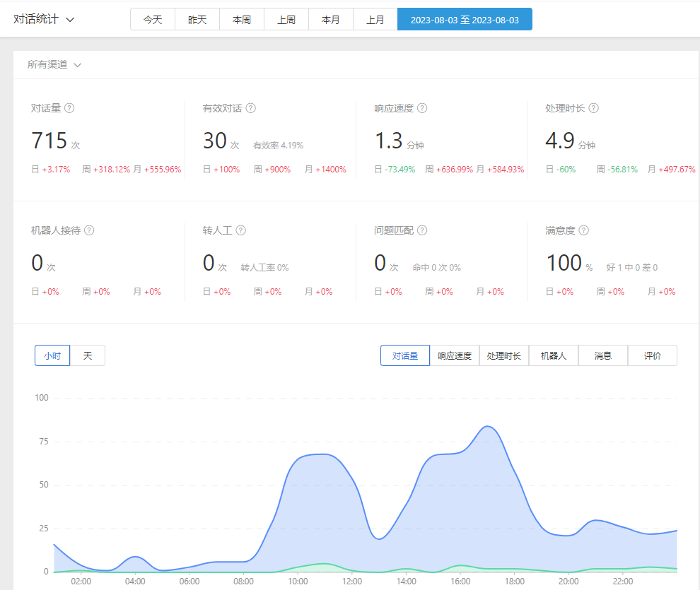700x590 pixels.
Task: Click the +318.12% weekly change figure
Action: (112, 170)
